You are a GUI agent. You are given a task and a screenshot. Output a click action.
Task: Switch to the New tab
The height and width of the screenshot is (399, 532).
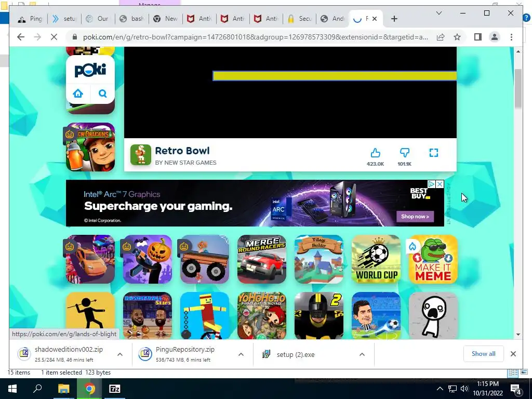[x=165, y=19]
